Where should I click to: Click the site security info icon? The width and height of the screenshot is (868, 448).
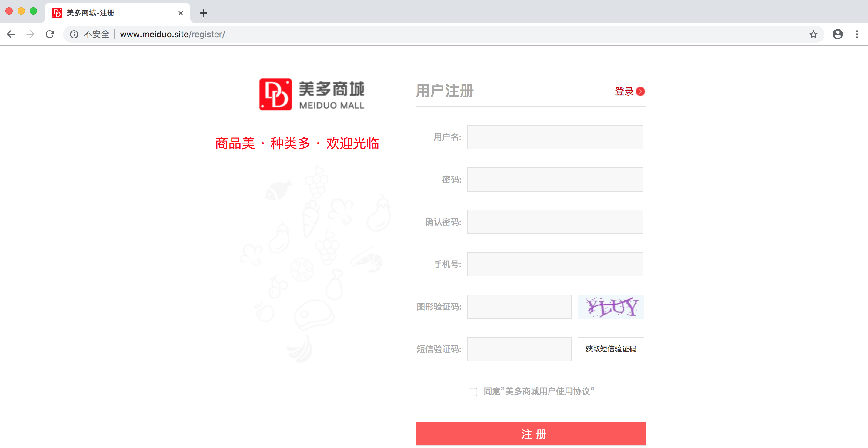coord(74,34)
